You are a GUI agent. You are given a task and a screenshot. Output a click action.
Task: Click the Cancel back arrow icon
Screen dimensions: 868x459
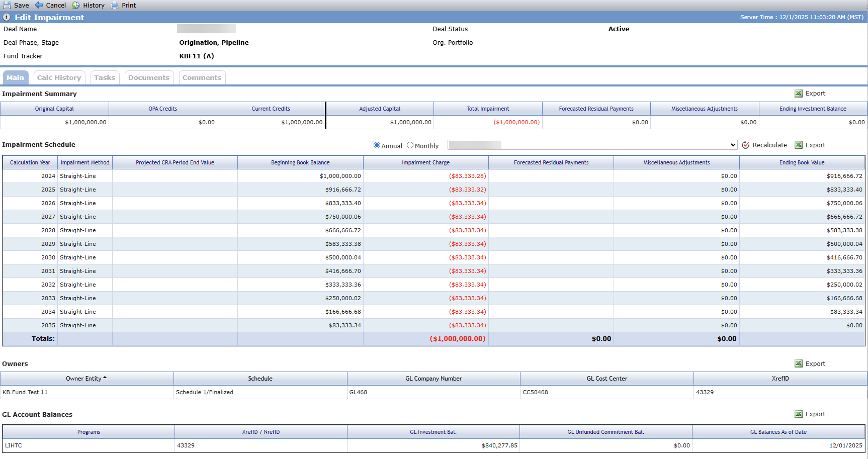tap(39, 5)
